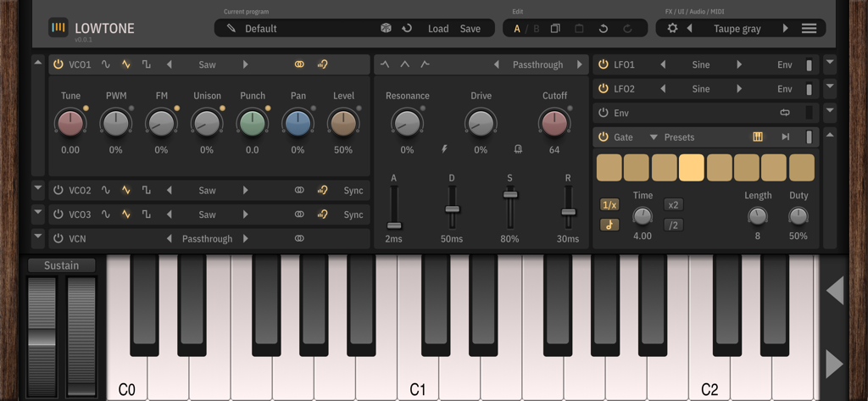
Task: Click the Load program button
Action: [x=438, y=29]
